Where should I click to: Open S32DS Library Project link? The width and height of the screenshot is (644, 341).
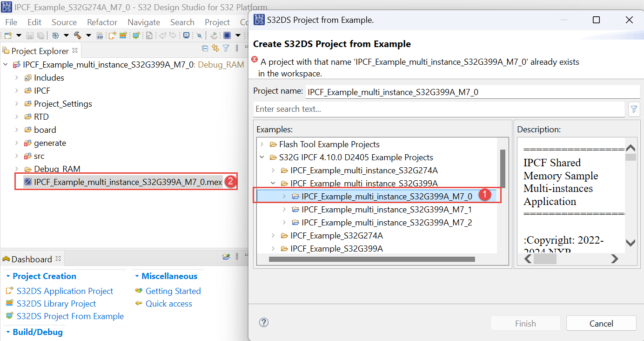(x=56, y=303)
